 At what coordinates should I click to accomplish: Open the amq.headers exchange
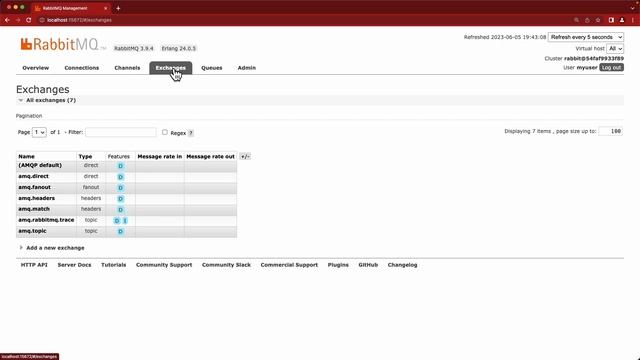[x=37, y=198]
